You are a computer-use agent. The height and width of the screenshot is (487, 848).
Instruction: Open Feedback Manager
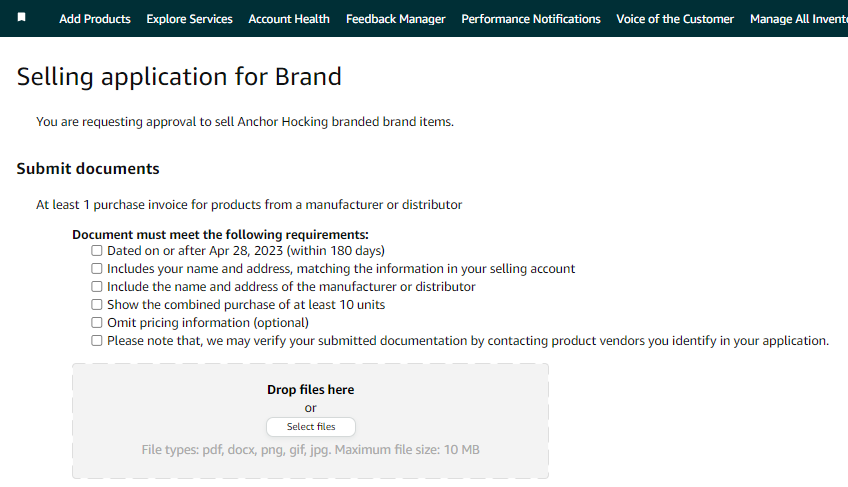pos(396,19)
